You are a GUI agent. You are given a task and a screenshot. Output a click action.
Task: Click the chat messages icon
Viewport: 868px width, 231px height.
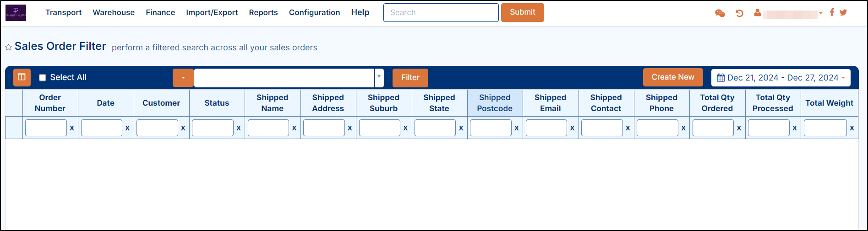click(x=720, y=13)
